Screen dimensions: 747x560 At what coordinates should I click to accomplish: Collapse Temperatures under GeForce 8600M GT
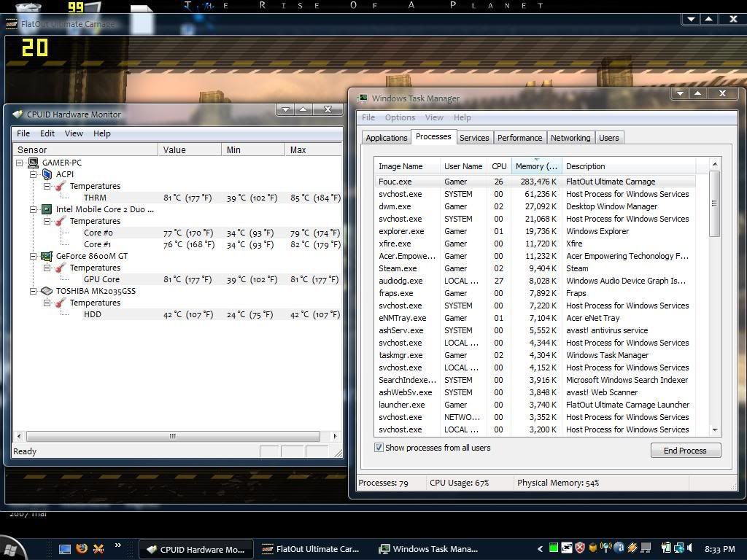click(x=47, y=268)
